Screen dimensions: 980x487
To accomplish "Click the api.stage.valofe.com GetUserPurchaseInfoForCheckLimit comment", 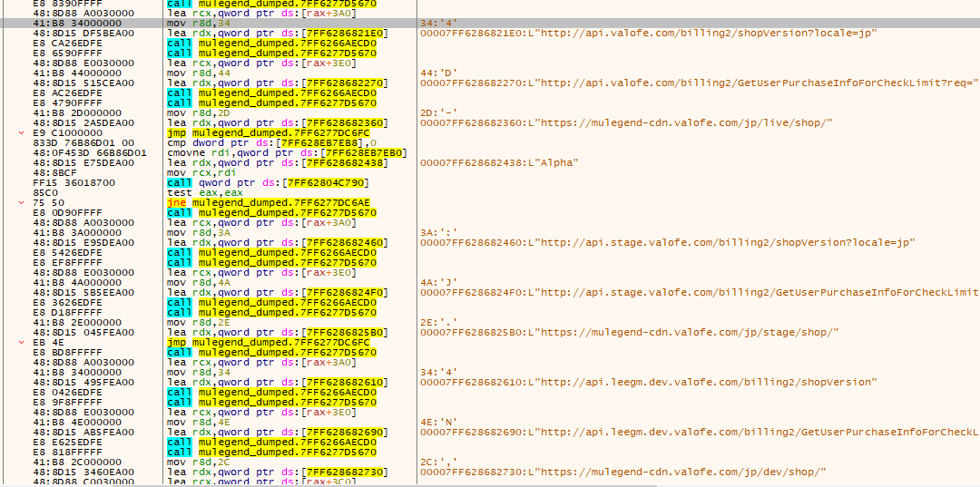I will pos(700,293).
